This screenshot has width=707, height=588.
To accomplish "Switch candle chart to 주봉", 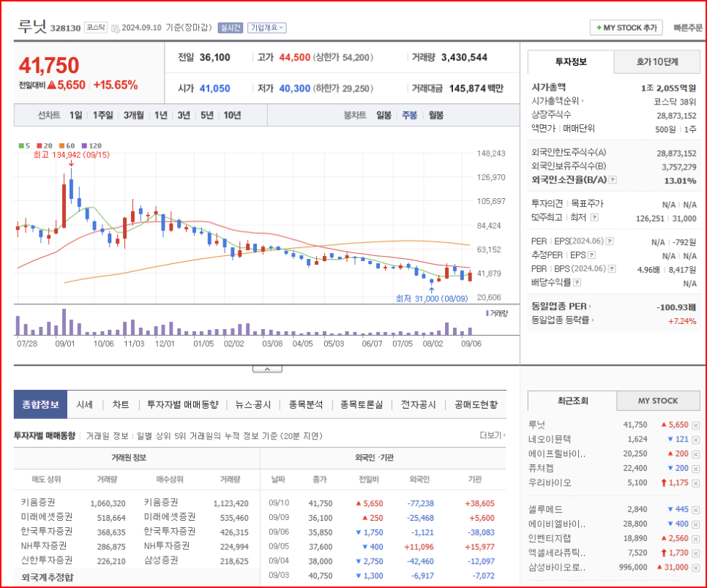I will coord(409,116).
